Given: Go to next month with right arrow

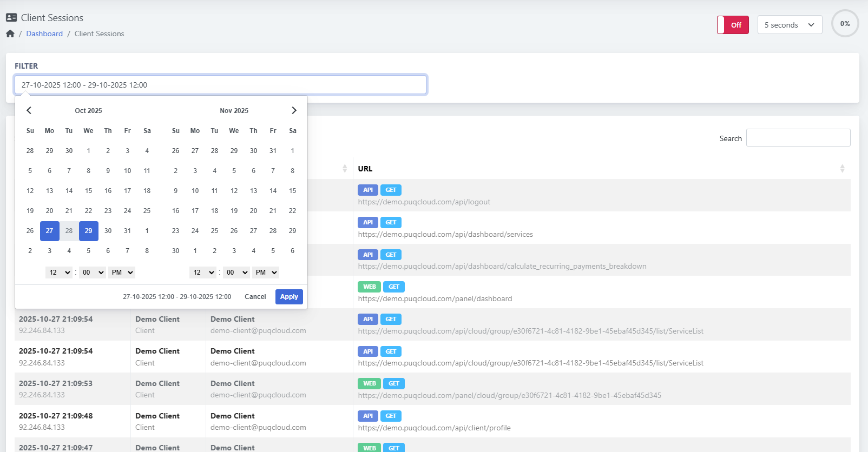Looking at the screenshot, I should (x=294, y=110).
